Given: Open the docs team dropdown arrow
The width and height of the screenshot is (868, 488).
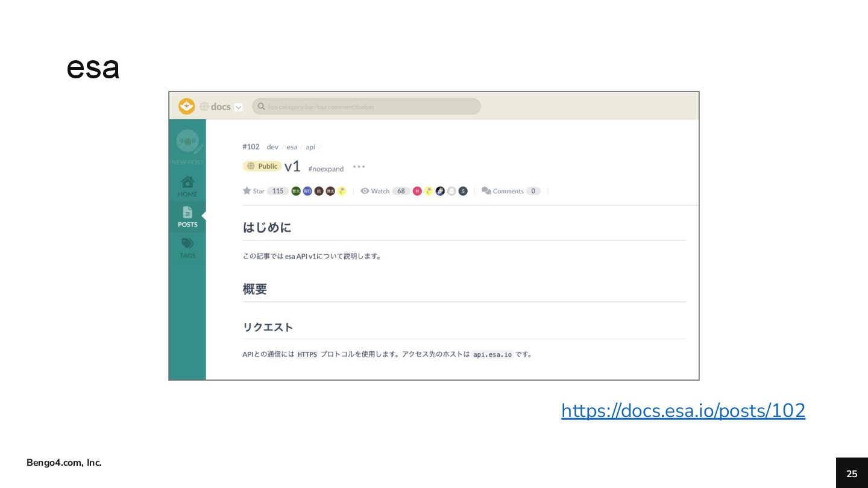Looking at the screenshot, I should click(238, 107).
